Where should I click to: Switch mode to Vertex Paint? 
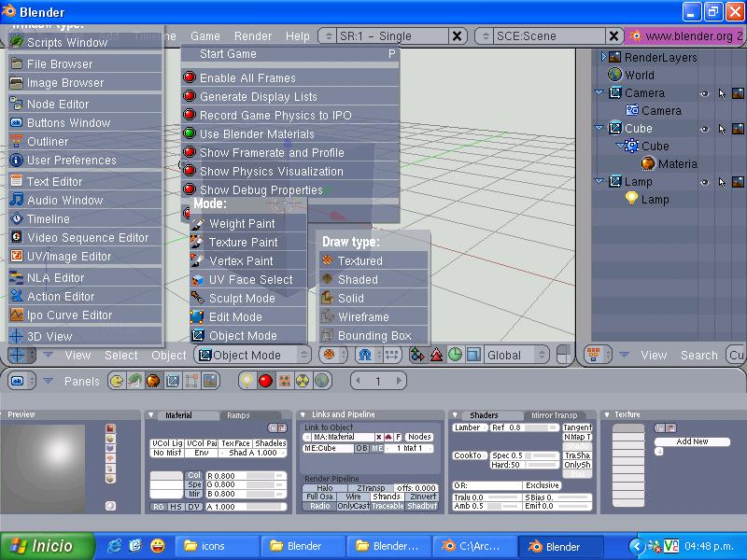[x=247, y=261]
